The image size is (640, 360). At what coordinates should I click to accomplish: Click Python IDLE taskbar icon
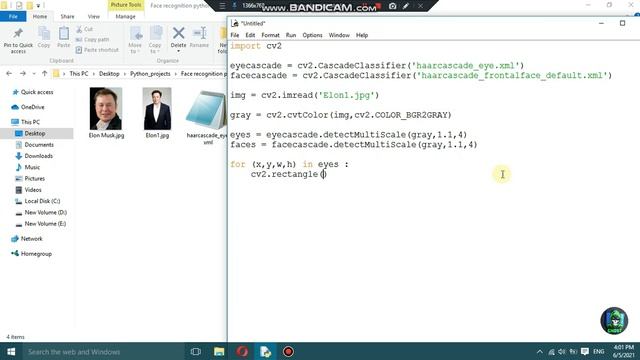click(265, 351)
